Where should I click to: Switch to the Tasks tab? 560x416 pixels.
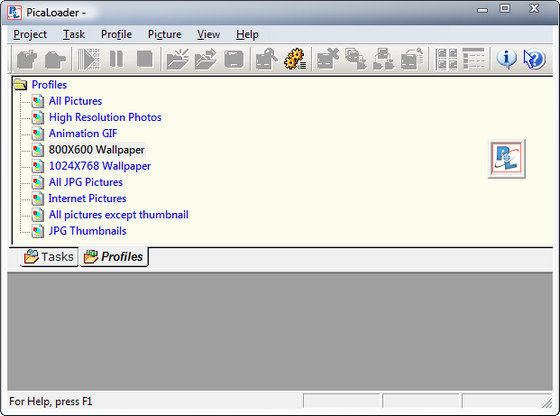click(x=49, y=256)
